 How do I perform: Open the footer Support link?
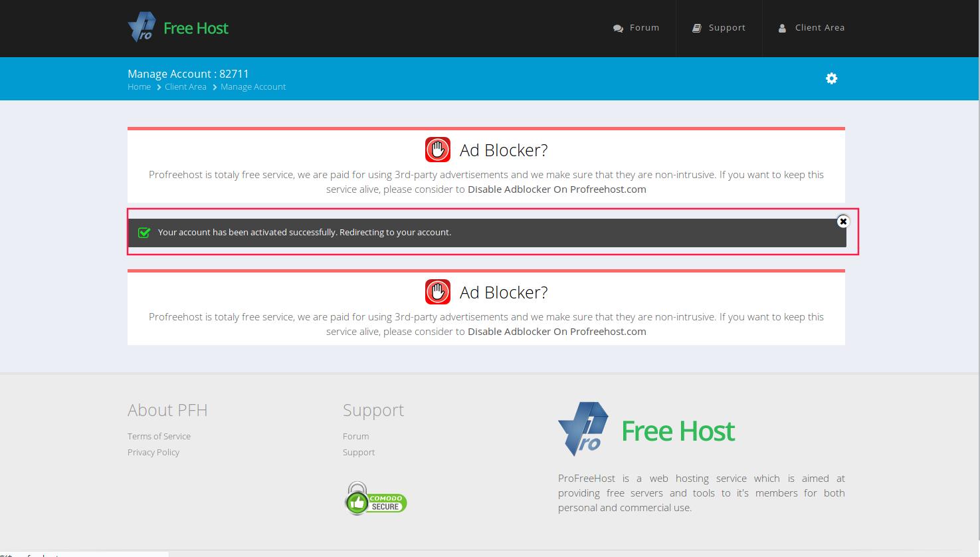click(x=359, y=453)
